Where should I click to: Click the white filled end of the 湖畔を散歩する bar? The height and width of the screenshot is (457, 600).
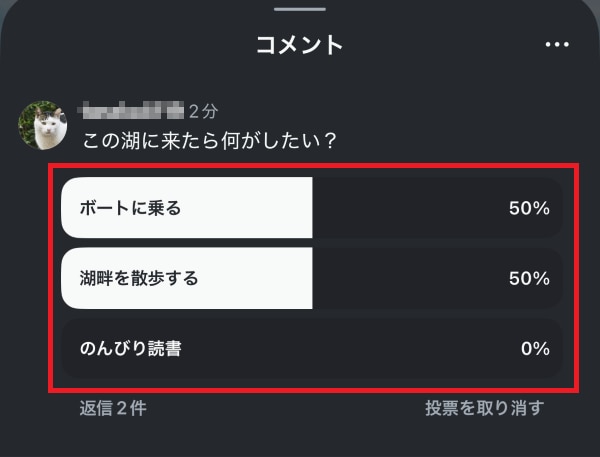290,278
